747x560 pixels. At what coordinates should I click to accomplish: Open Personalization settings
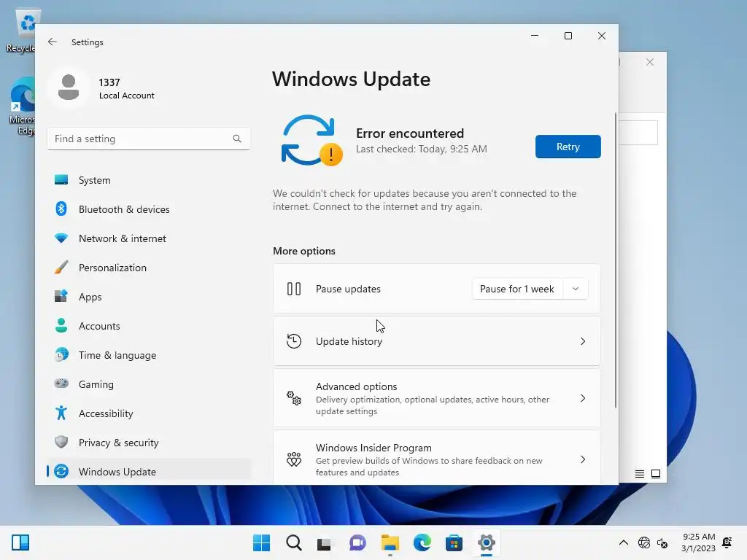pyautogui.click(x=149, y=268)
